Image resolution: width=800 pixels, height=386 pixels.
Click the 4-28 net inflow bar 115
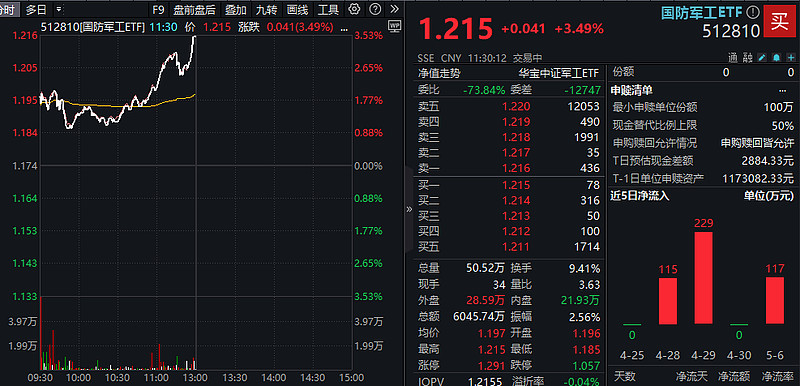[668, 301]
